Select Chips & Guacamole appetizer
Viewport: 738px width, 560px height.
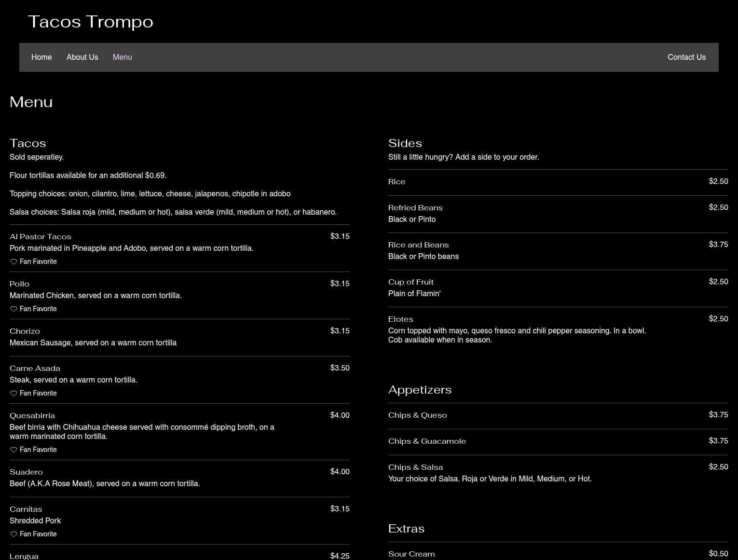click(x=427, y=441)
